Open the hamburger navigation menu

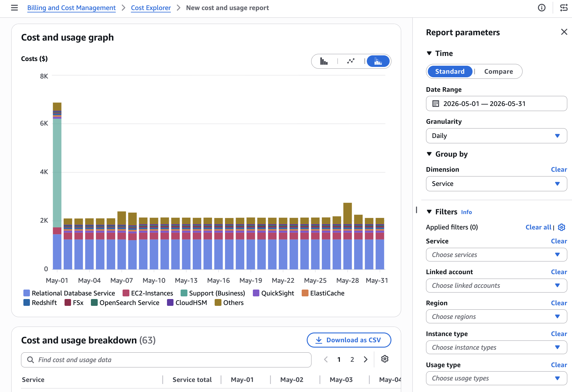(x=14, y=8)
